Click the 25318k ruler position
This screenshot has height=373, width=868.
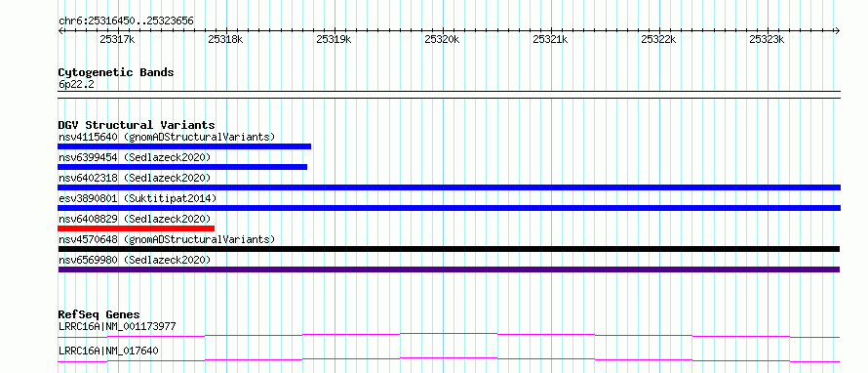tap(225, 40)
